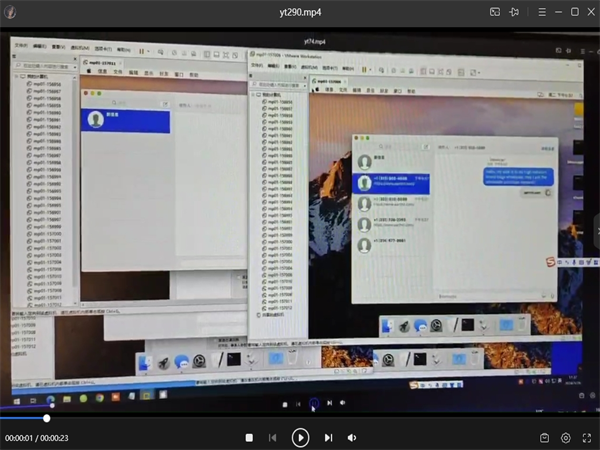Click the bag icon left of settings
Viewport: 600px width, 450px height.
[545, 437]
